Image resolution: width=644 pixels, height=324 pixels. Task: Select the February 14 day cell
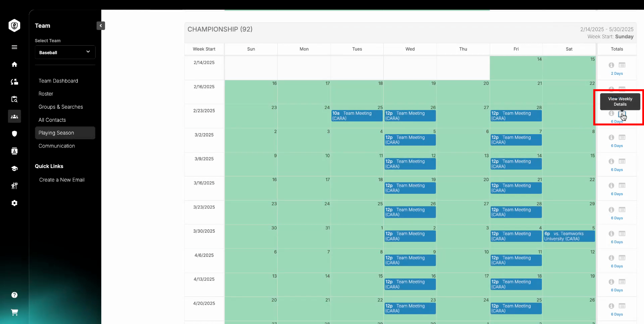coord(516,68)
